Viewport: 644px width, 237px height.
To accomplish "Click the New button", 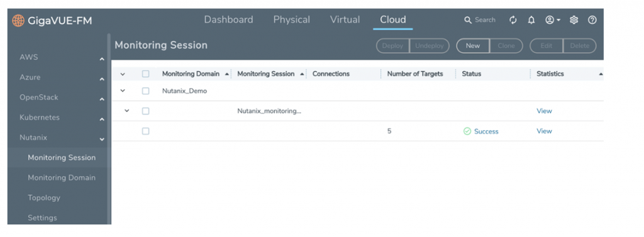I will (x=473, y=46).
